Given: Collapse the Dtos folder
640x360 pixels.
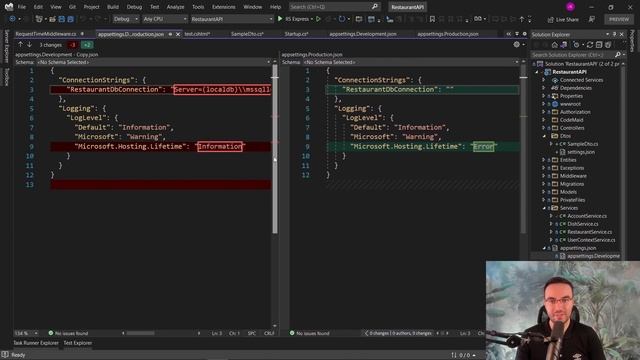Looking at the screenshot, I should [544, 136].
